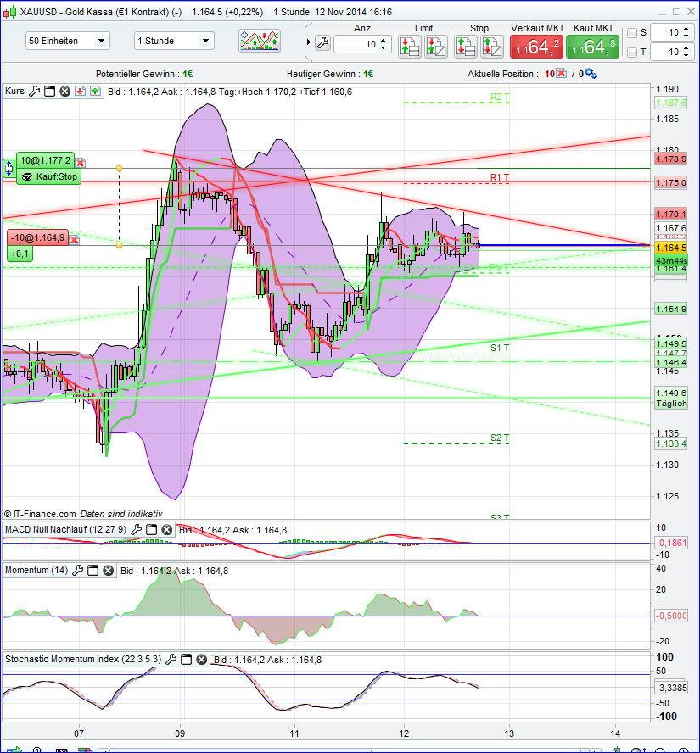
Task: Click the red down-arrow icon in Kurs toolbar
Action: click(80, 91)
